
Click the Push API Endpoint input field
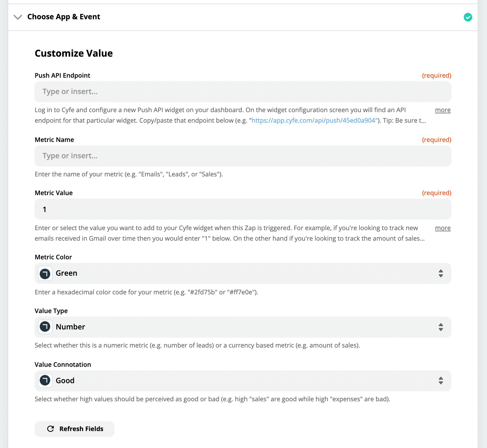243,92
